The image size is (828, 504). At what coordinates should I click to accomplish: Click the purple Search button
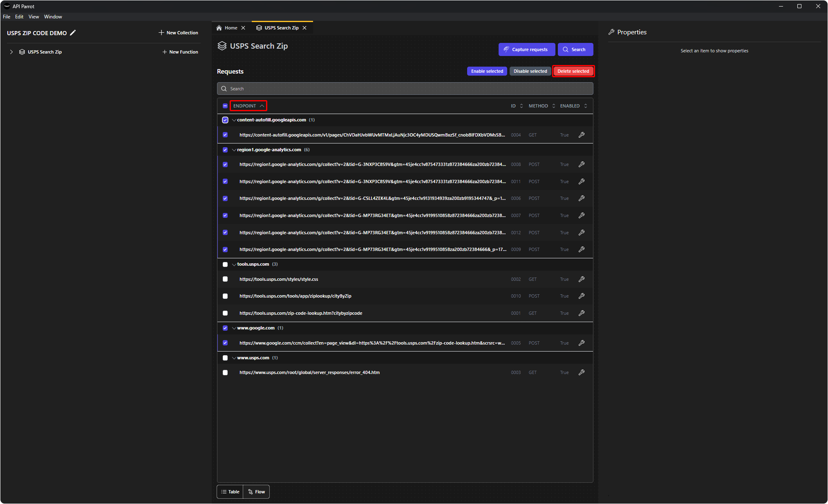tap(575, 49)
